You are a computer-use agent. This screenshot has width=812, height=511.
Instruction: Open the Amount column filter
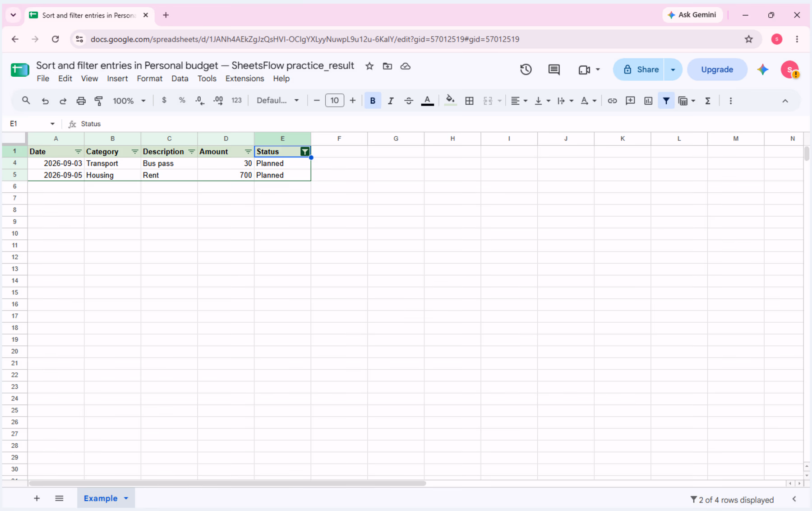(x=248, y=152)
